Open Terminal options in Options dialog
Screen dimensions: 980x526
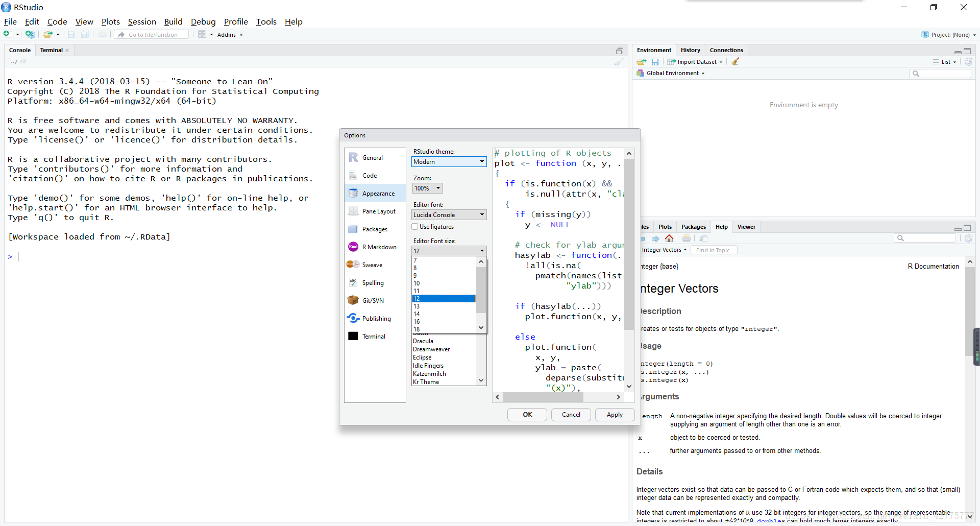pyautogui.click(x=375, y=337)
